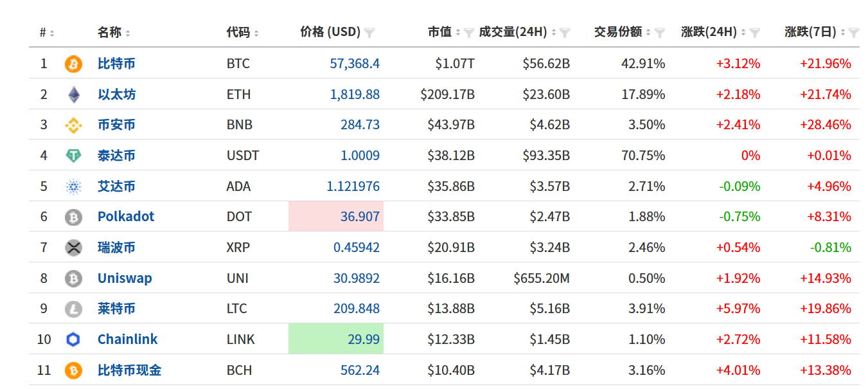Click BNB 7-day change +28.46%
Screen dimensions: 868x389
click(826, 125)
